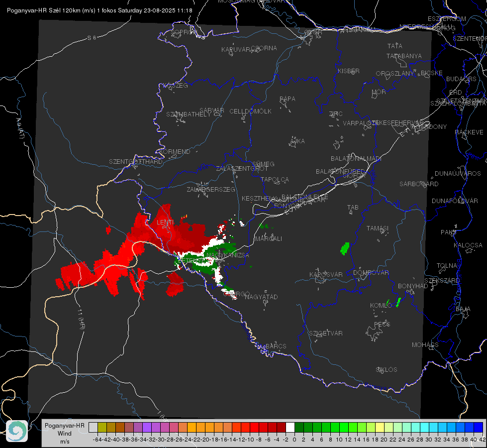Click the radar title text with date 23-08-2025
487x448 pixels.
pos(99,10)
